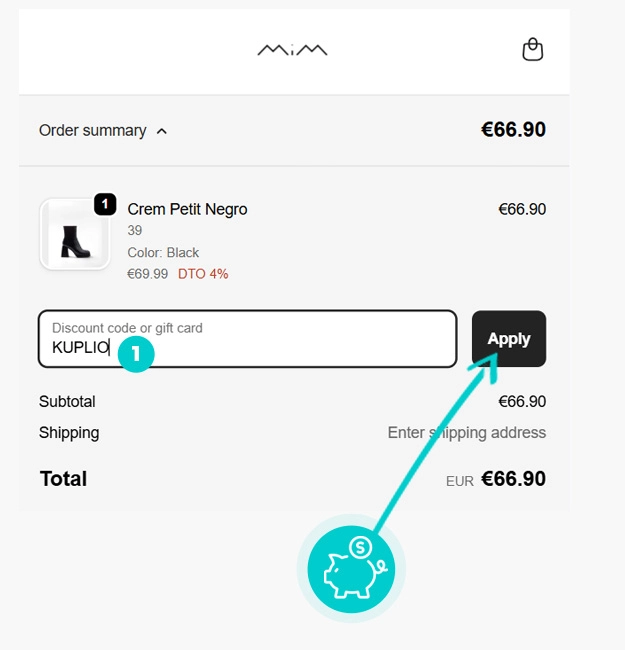Viewport: 625px width, 650px height.
Task: Collapse the Order summary chevron
Action: pos(162,131)
